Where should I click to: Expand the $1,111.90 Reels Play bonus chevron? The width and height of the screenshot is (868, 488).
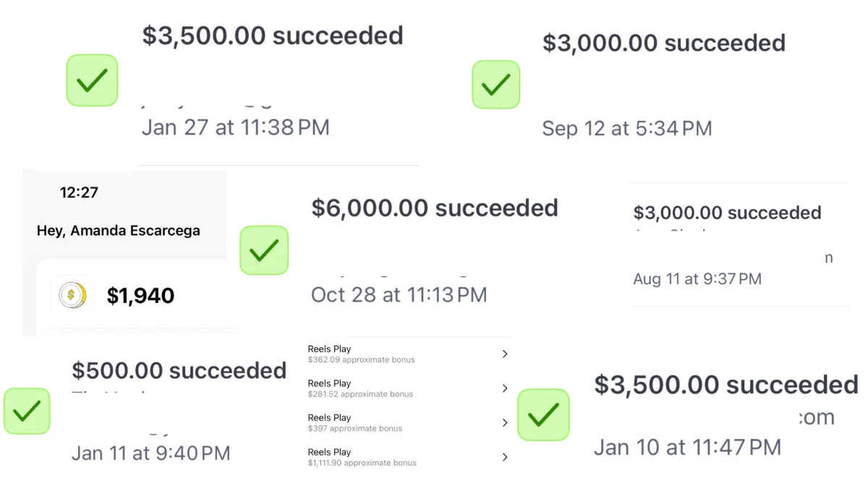[505, 457]
